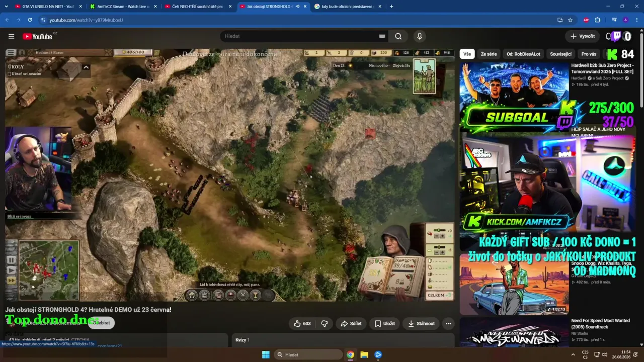The width and height of the screenshot is (644, 362).
Task: Open the volume speaker tray icon
Action: pos(604,354)
